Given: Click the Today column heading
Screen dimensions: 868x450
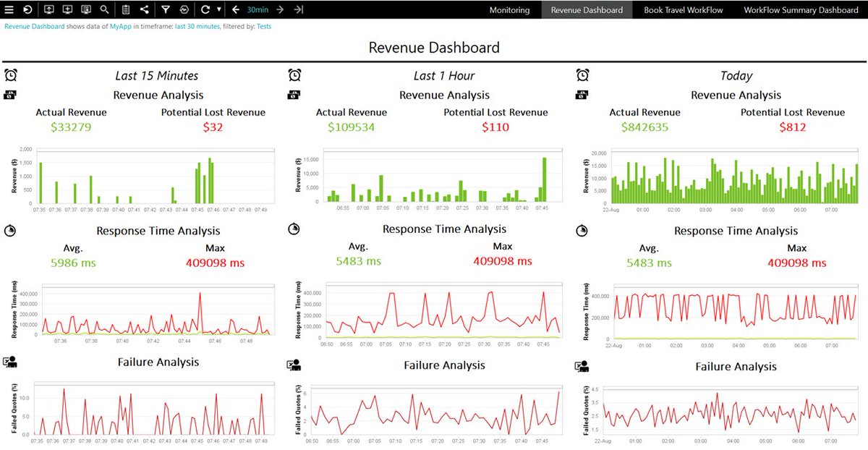Looking at the screenshot, I should coord(736,75).
